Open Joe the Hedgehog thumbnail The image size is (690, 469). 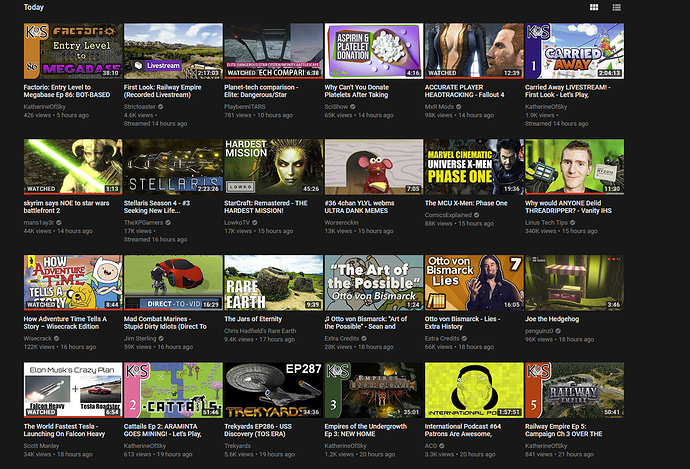pyautogui.click(x=575, y=282)
